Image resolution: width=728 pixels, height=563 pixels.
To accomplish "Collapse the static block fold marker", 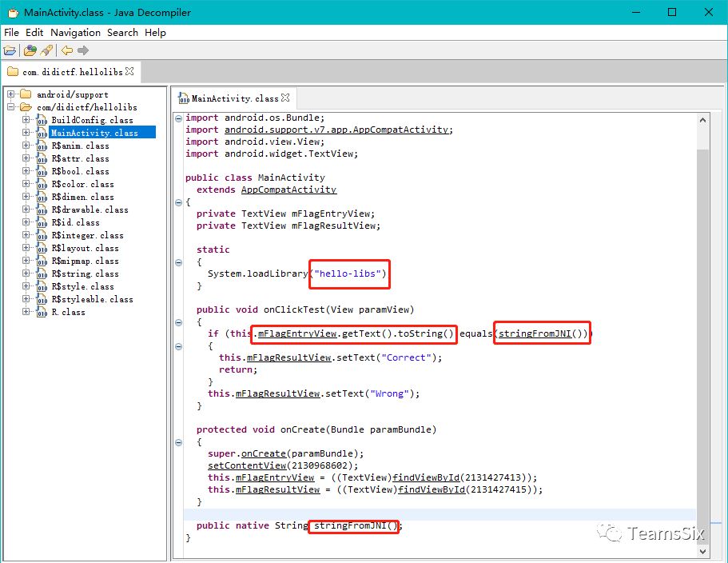I will 179,262.
